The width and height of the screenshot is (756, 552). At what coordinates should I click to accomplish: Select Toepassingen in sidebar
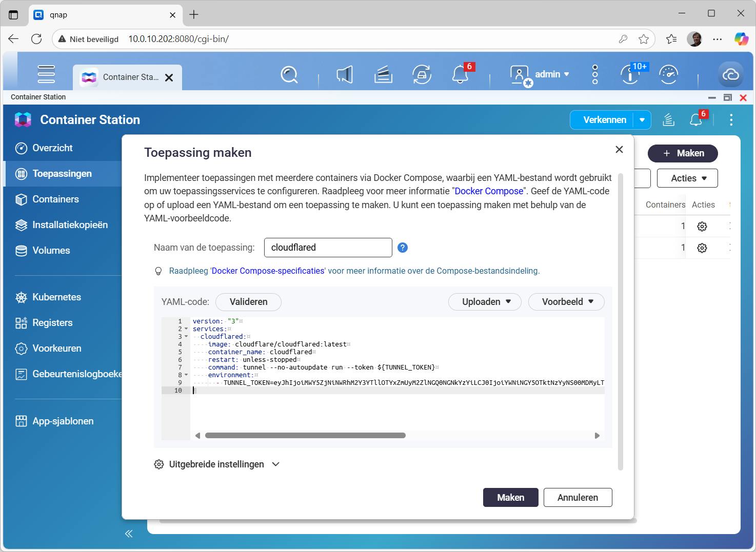62,174
